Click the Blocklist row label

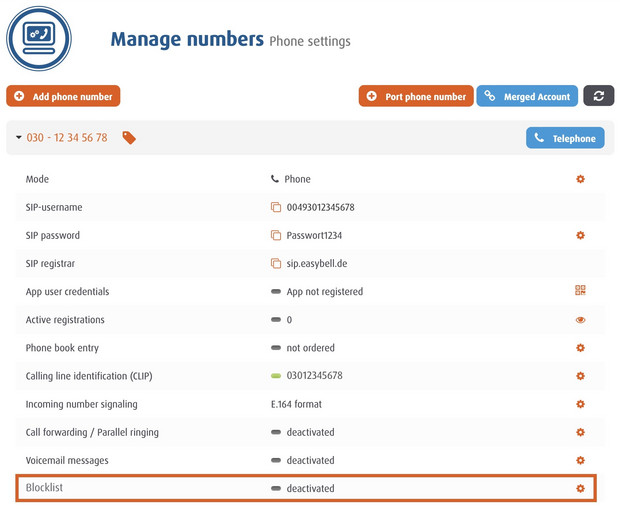44,488
